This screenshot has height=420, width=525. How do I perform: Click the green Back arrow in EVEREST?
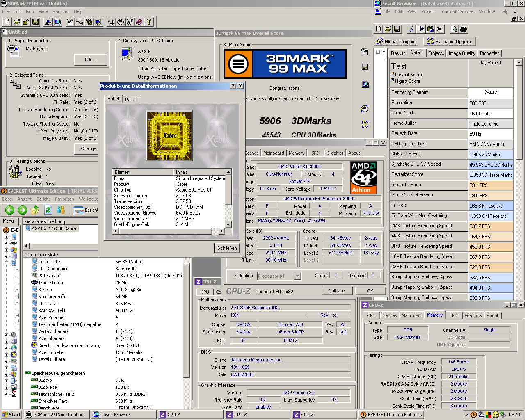coord(10,210)
